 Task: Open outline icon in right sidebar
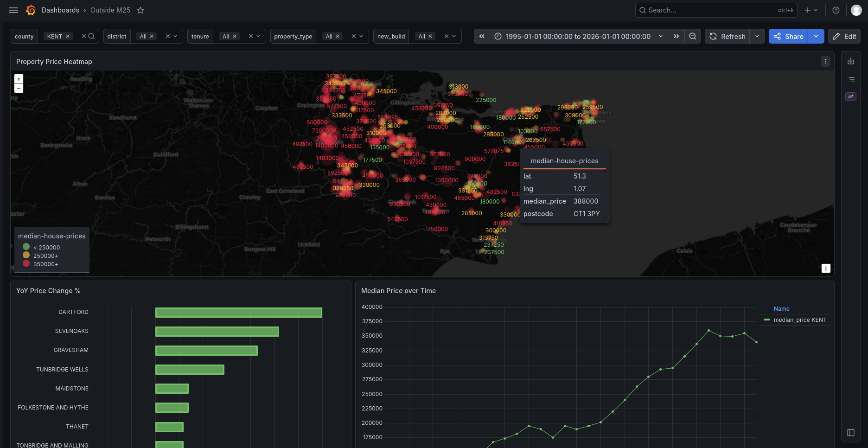(x=851, y=79)
